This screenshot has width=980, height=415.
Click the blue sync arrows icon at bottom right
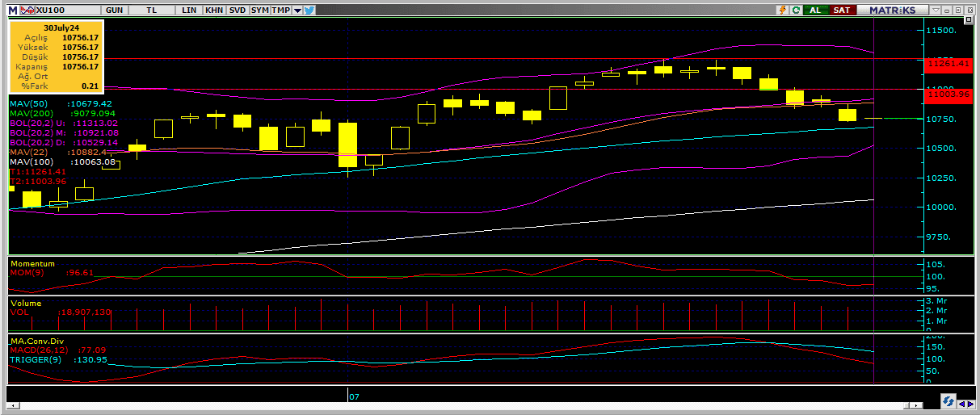(x=948, y=402)
